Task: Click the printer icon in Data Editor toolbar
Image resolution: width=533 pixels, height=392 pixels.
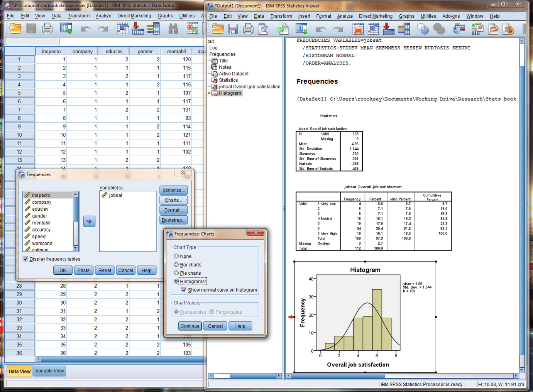Action: point(47,29)
